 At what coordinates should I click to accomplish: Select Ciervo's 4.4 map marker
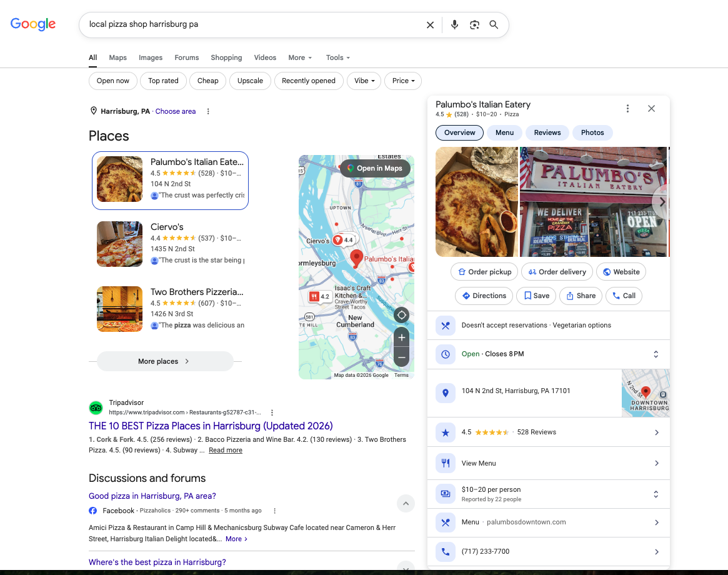coord(344,239)
